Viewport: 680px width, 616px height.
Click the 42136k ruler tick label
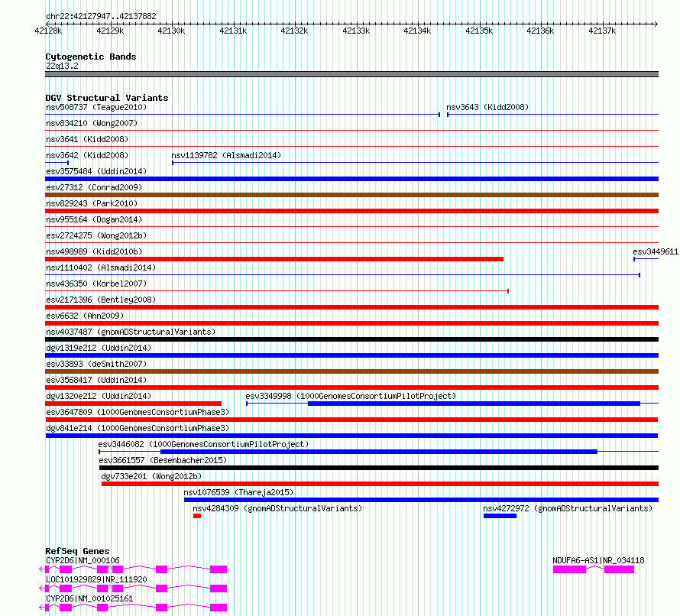pos(540,31)
